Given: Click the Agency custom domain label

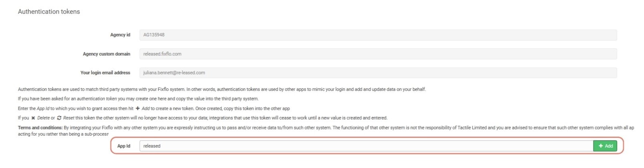Looking at the screenshot, I should pyautogui.click(x=107, y=54).
